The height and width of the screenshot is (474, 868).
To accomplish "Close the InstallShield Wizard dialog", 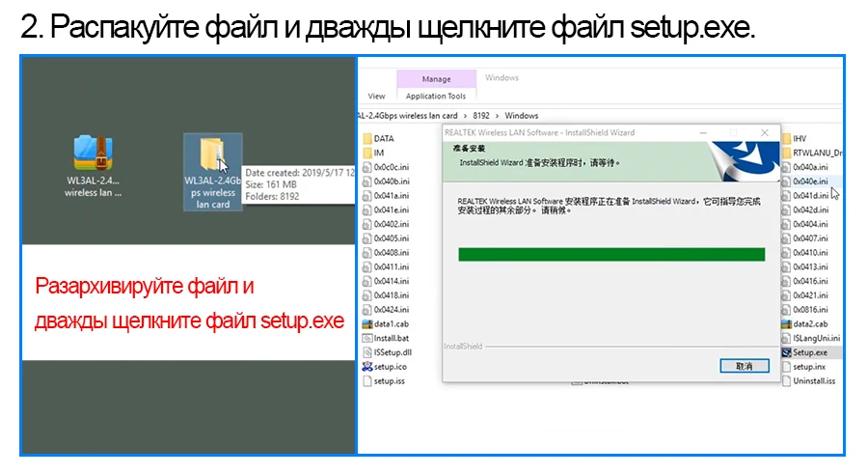I will point(765,133).
